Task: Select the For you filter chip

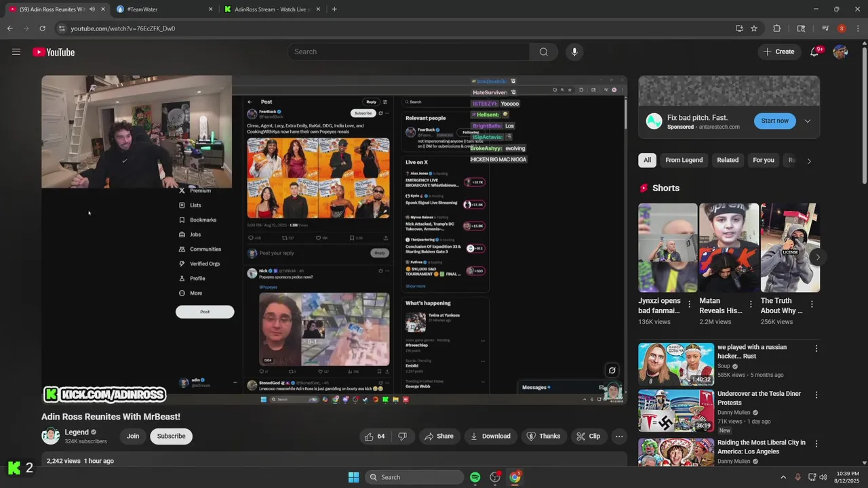Action: pos(764,160)
